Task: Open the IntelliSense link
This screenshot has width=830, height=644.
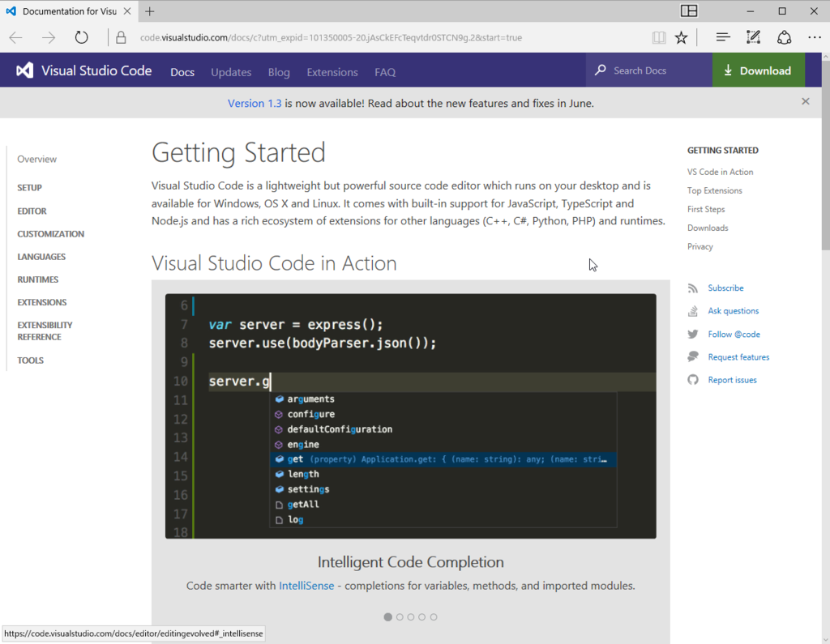Action: [x=306, y=585]
